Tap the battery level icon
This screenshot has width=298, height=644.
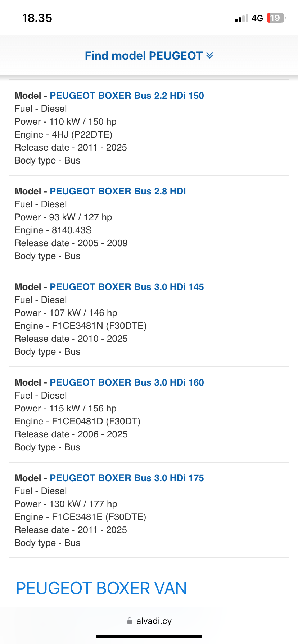(276, 18)
